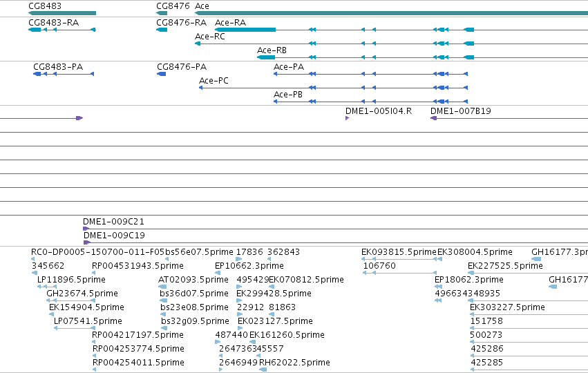This screenshot has height=373, width=588.
Task: Click the Ace-PC protein label
Action: (214, 81)
